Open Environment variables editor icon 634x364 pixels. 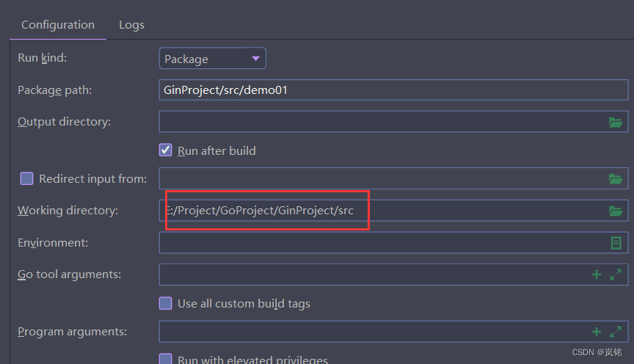(616, 243)
